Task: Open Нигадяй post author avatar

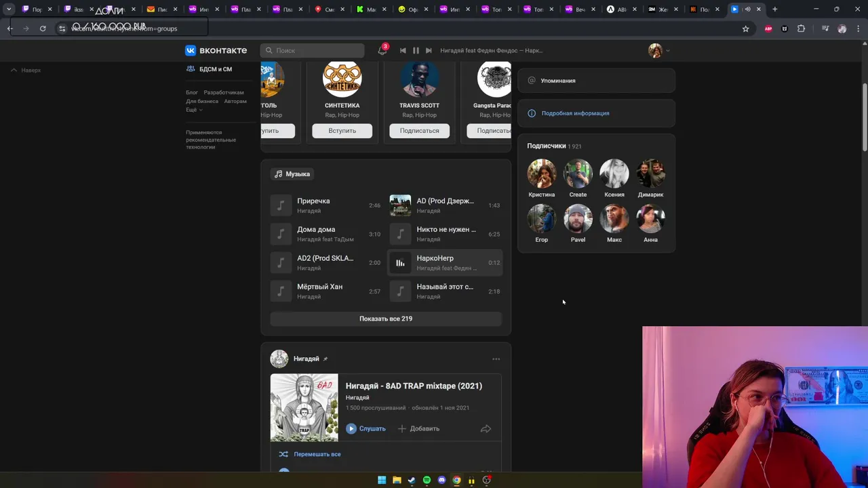Action: pos(279,359)
